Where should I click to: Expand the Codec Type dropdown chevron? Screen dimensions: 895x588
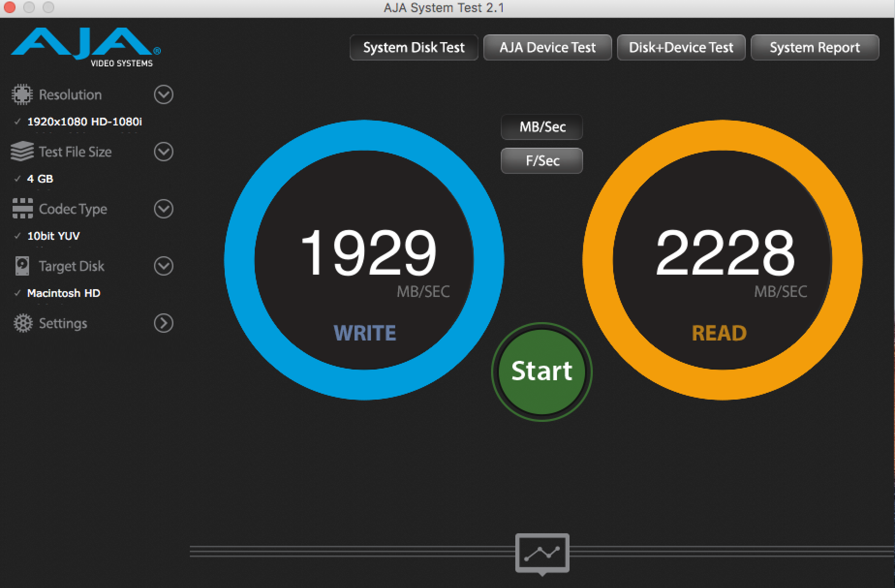click(x=164, y=209)
